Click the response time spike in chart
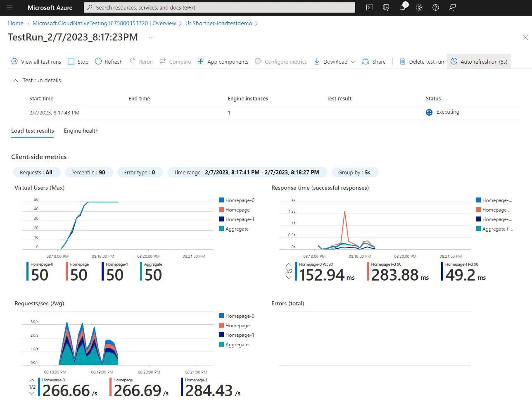 pos(344,213)
